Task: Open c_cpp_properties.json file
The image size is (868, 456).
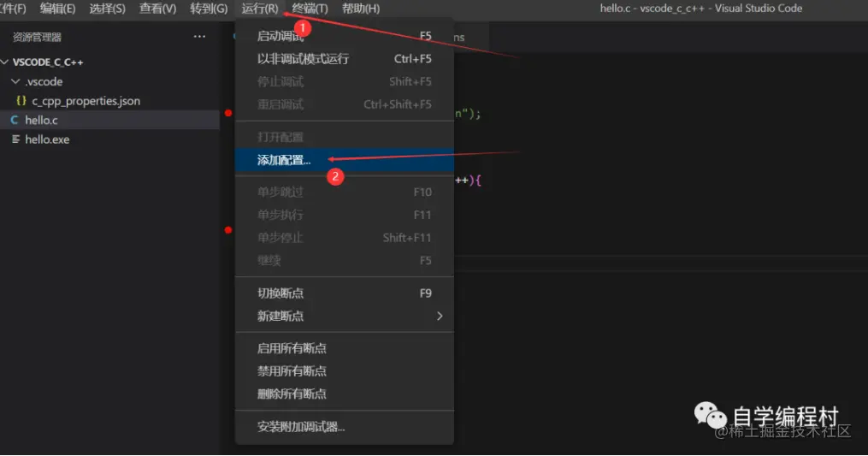Action: (x=109, y=101)
